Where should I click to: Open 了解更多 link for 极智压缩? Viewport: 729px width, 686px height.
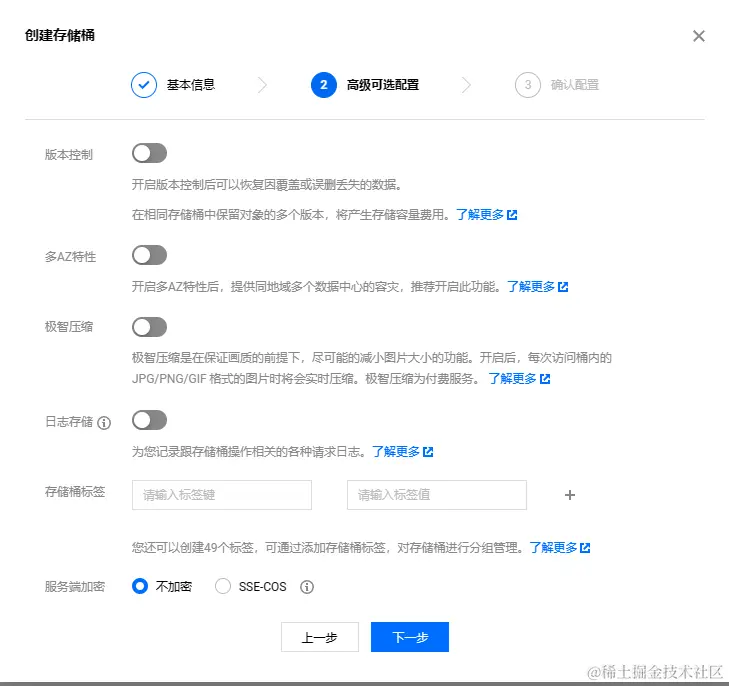click(519, 379)
